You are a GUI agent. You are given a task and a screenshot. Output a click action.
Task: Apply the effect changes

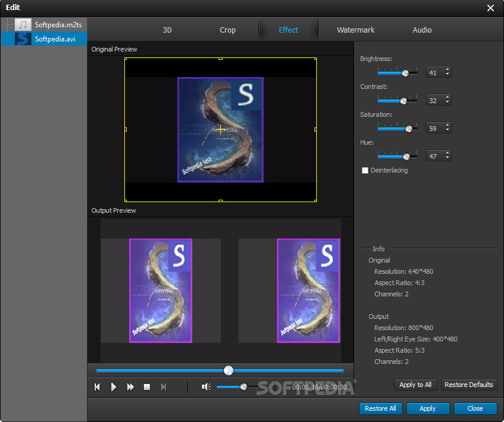tap(428, 408)
